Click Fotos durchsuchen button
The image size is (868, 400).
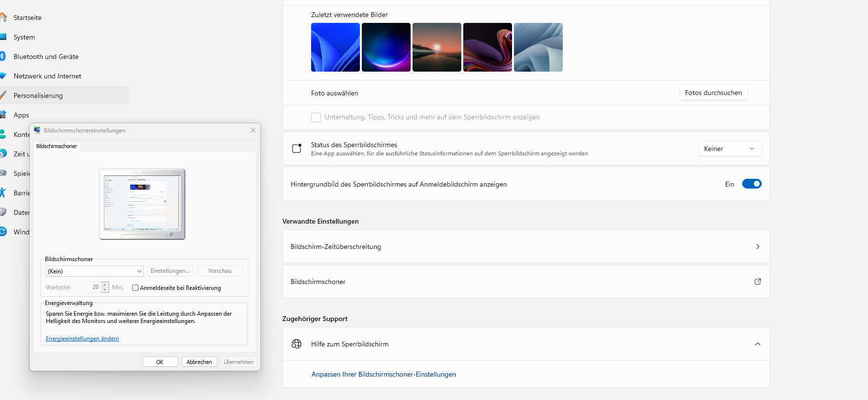pos(713,93)
